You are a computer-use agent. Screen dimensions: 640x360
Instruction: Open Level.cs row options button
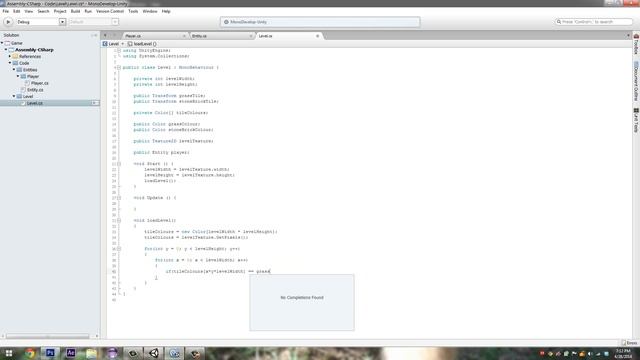[x=94, y=103]
